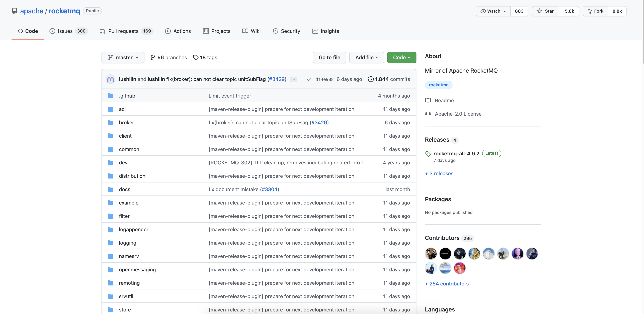
Task: Toggle Star for this repository
Action: 545,11
